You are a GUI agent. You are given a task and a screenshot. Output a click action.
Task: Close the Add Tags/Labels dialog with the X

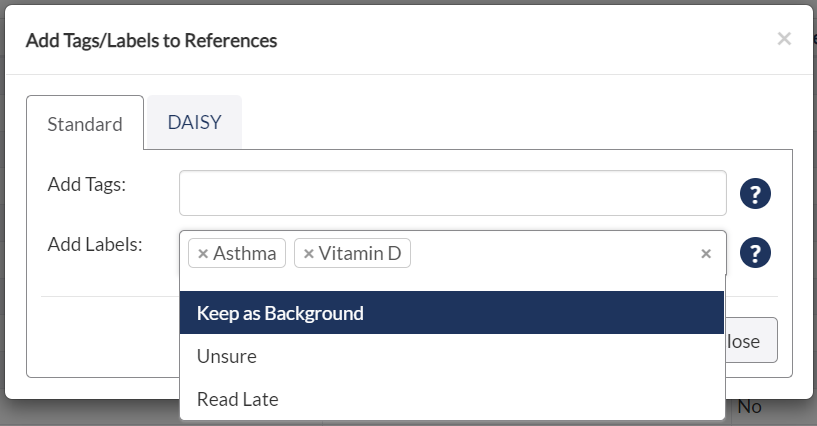[784, 39]
